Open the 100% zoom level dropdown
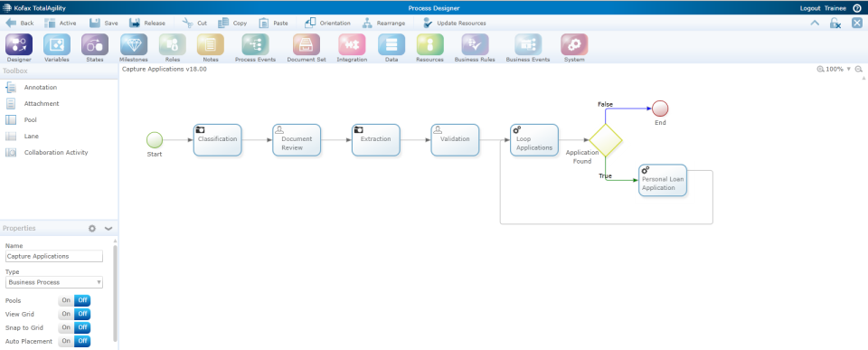This screenshot has width=868, height=350. (x=838, y=70)
